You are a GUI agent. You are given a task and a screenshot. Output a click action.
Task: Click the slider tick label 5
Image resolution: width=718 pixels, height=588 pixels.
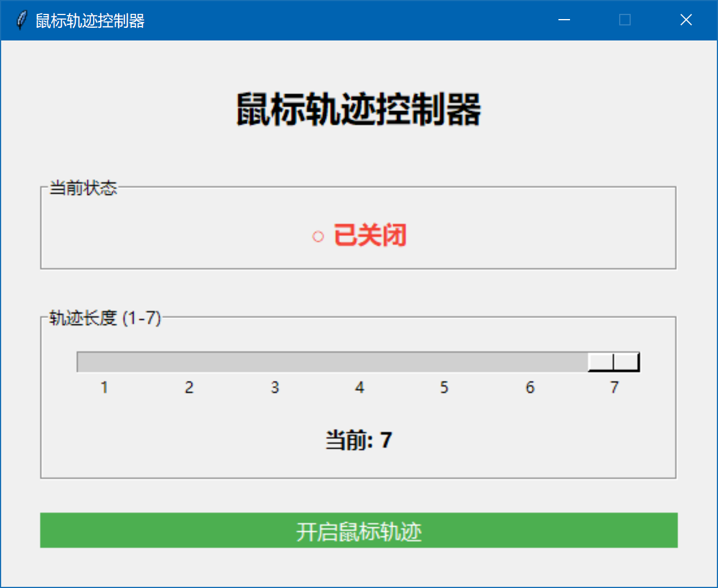pos(444,387)
